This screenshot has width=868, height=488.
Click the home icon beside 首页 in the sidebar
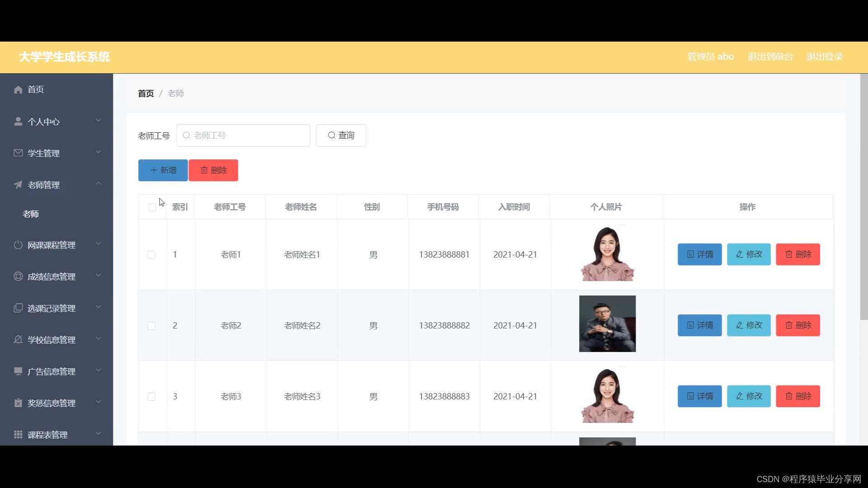click(x=18, y=89)
